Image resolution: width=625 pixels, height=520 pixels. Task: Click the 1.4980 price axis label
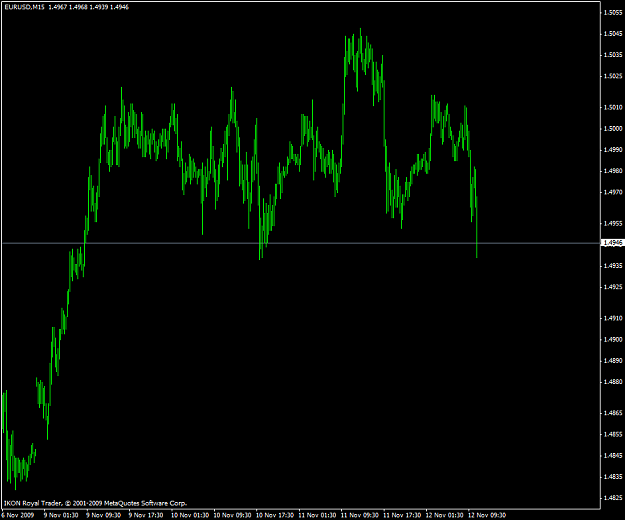tap(613, 171)
